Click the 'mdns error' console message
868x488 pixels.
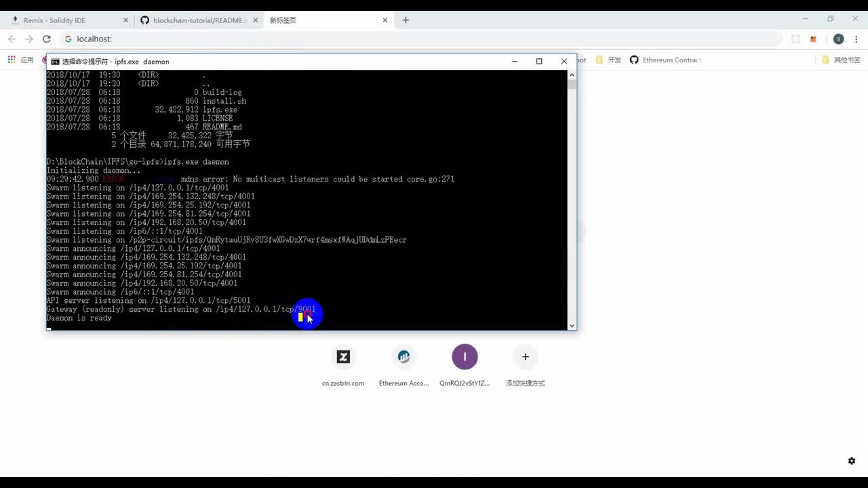pyautogui.click(x=317, y=179)
